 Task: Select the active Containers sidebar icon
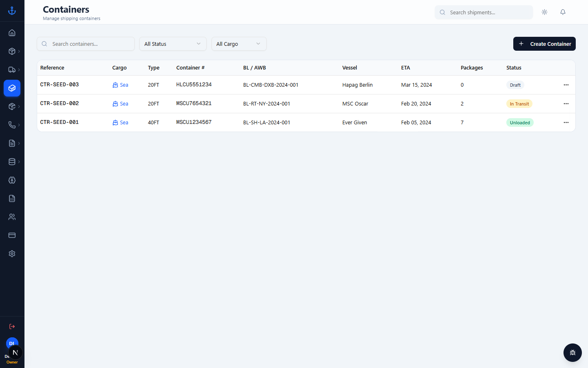pos(12,88)
